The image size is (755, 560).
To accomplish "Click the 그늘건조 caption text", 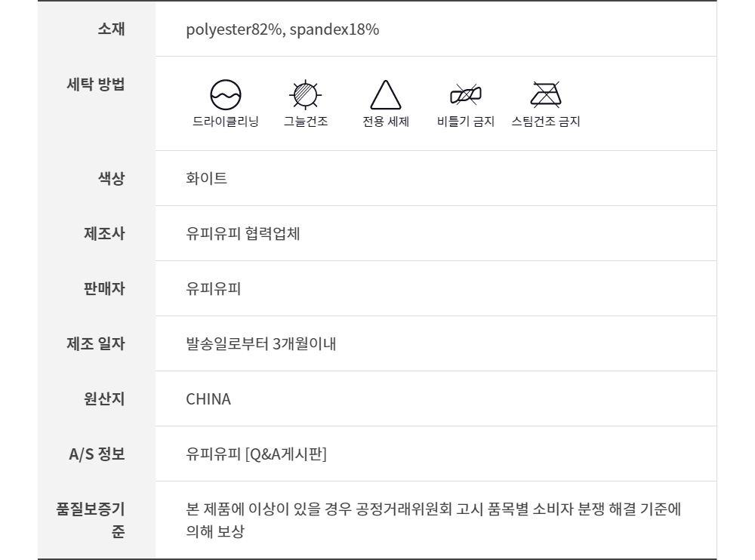I will tap(306, 122).
